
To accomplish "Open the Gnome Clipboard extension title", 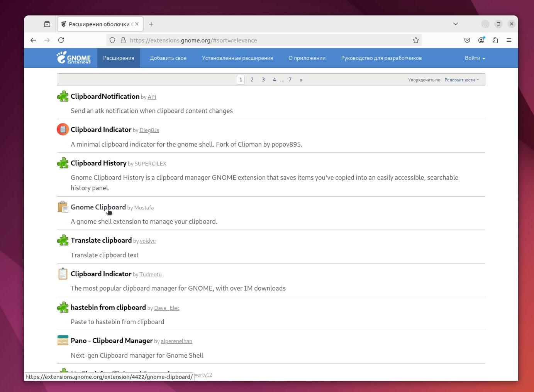I will tap(98, 207).
